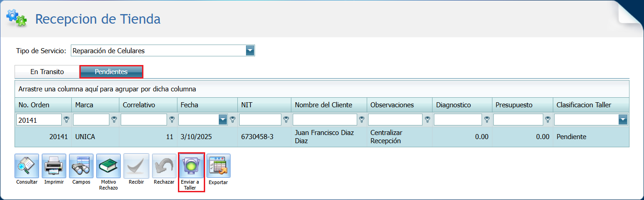Image resolution: width=644 pixels, height=200 pixels.
Task: Click the Imprimir printer icon
Action: 54,166
